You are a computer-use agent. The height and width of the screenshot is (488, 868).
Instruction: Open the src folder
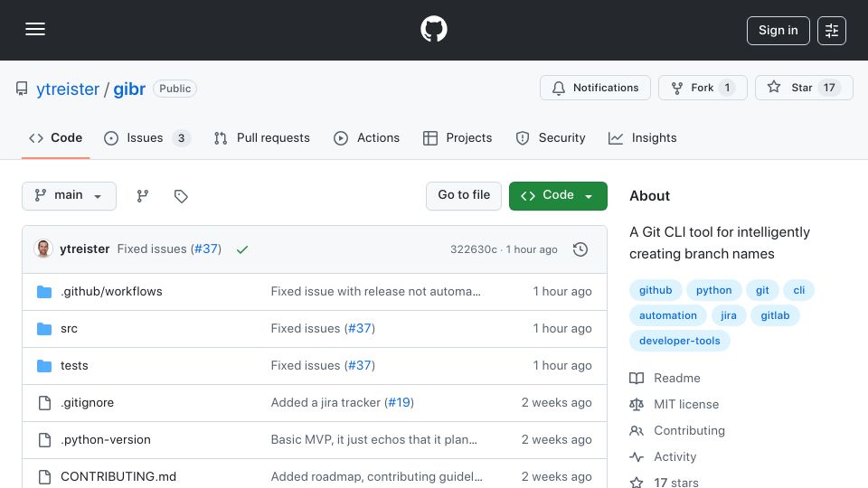click(x=70, y=329)
